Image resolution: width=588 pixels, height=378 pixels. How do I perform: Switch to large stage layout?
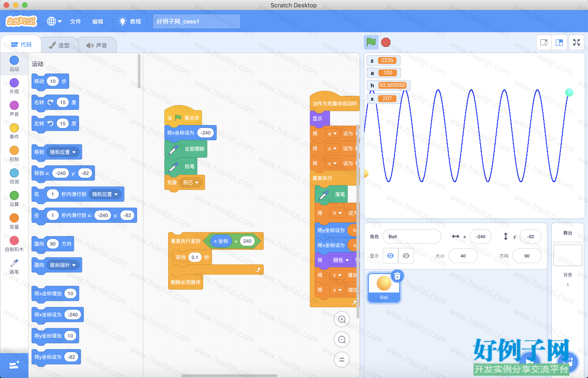559,43
